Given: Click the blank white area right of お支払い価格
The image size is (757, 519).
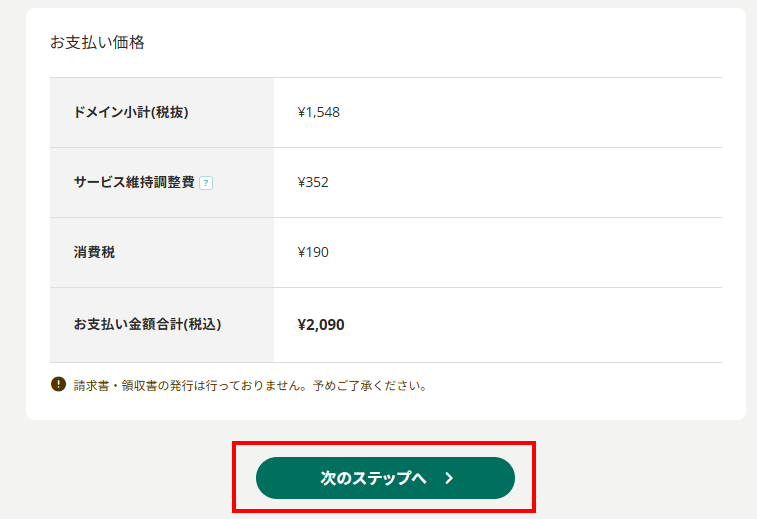Looking at the screenshot, I should [x=450, y=43].
